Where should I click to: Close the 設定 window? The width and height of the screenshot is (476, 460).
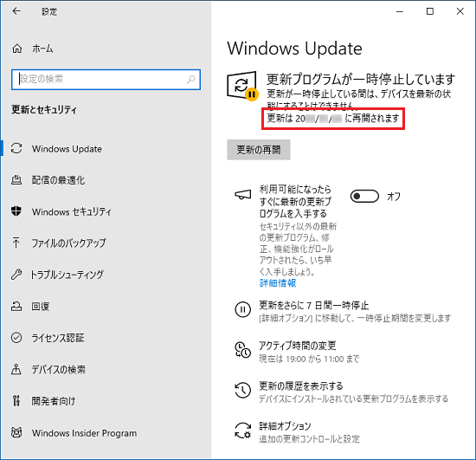[x=460, y=11]
